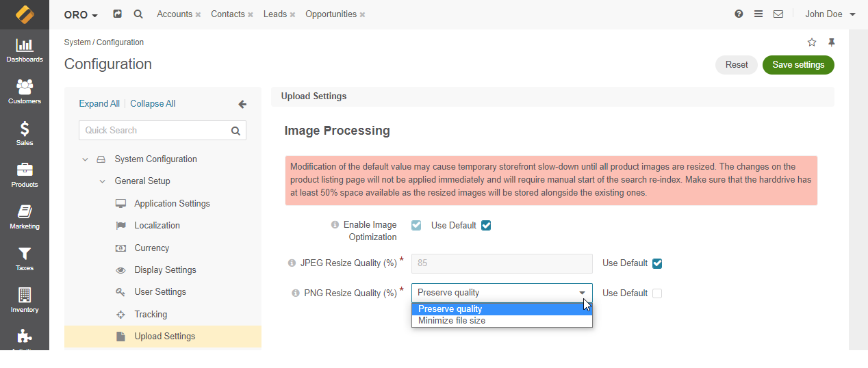868x368 pixels.
Task: Open the help question mark icon
Action: (739, 14)
